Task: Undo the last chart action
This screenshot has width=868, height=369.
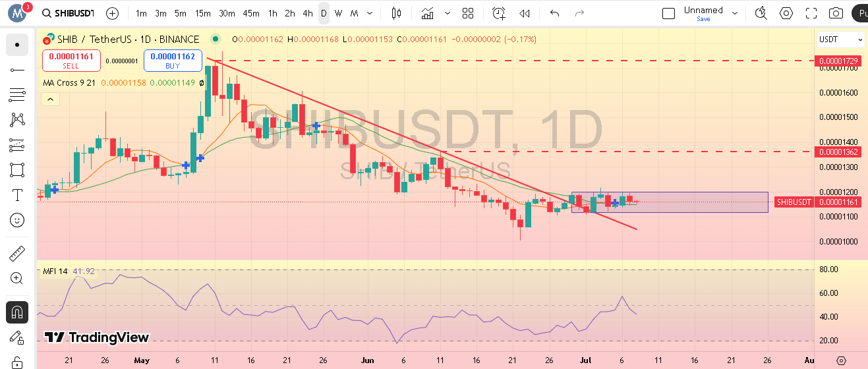Action: (554, 13)
